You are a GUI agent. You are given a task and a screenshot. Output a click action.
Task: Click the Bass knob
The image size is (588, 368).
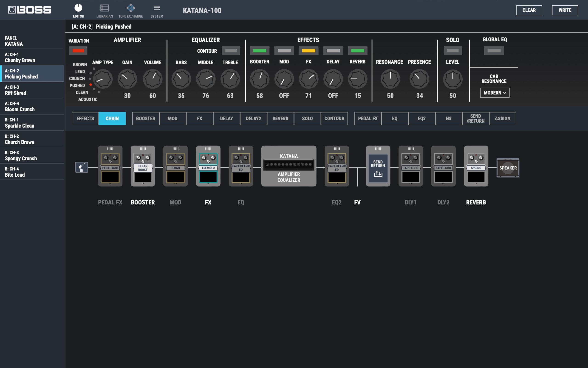click(181, 79)
